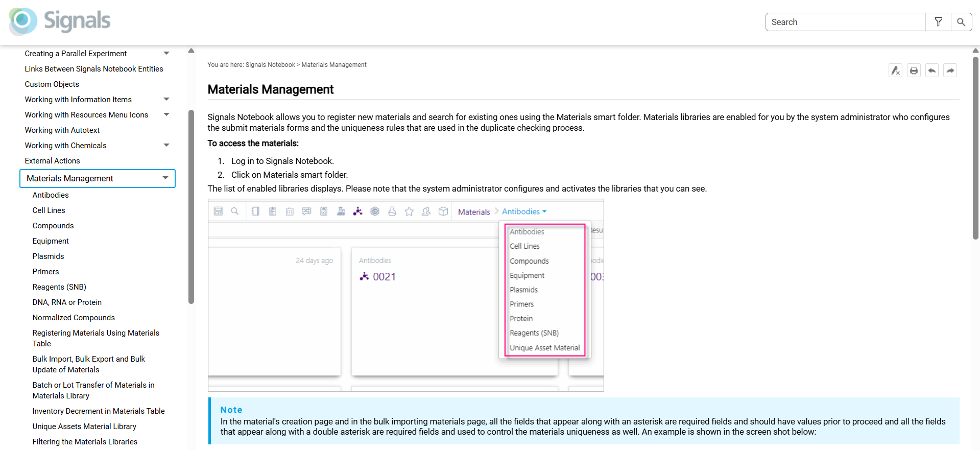Click the Materials libraries screenshot image

pos(406,295)
